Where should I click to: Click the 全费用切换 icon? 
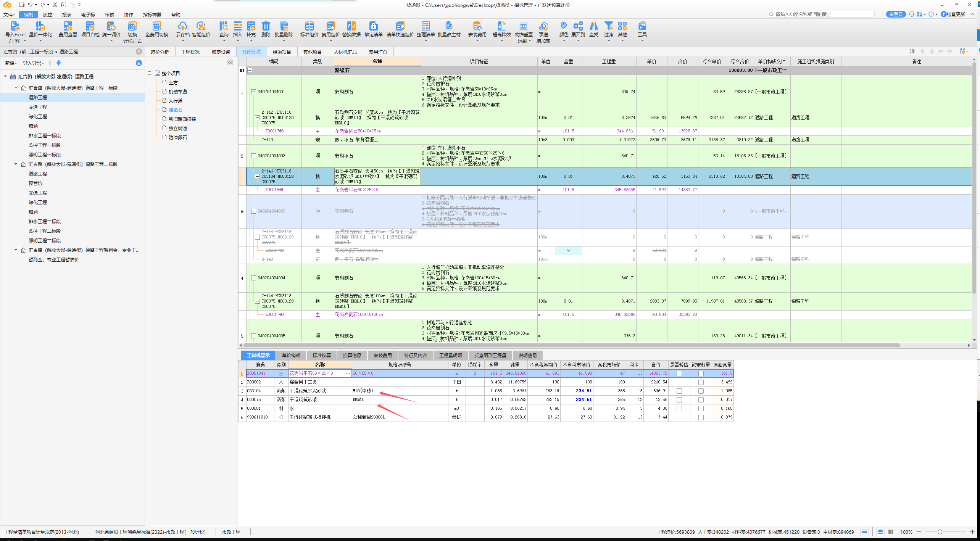156,26
